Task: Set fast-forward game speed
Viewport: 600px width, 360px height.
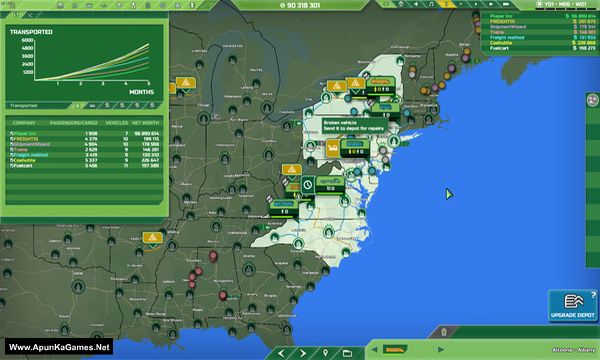Action: (x=491, y=4)
